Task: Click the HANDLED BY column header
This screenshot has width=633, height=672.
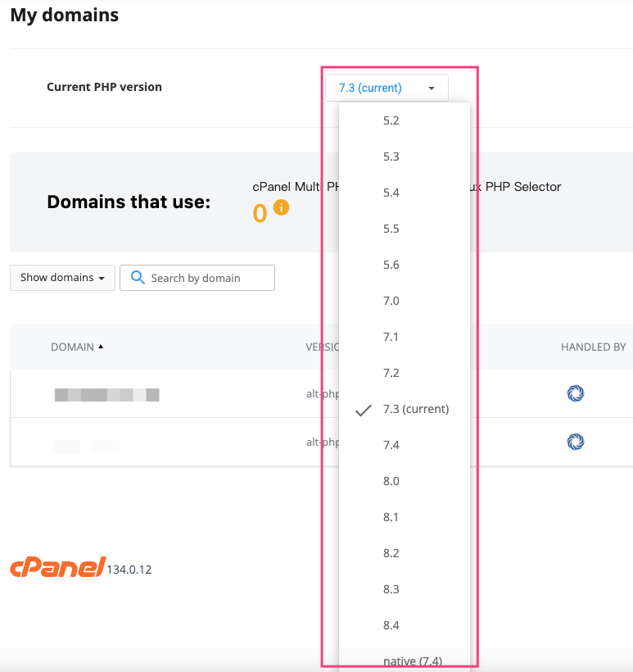Action: 593,347
